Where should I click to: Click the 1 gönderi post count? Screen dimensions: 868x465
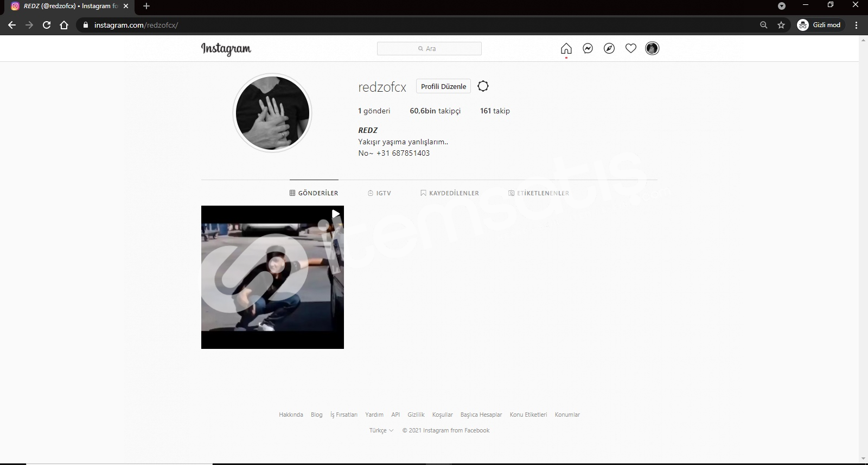click(374, 111)
